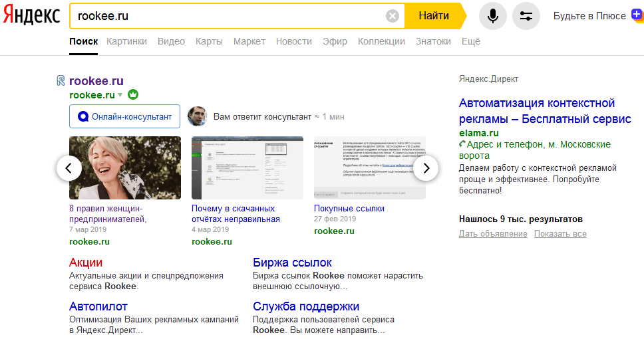Image resolution: width=644 pixels, height=339 pixels.
Task: Click Вам ответит консультант ≈ 1 мин text
Action: 279,117
